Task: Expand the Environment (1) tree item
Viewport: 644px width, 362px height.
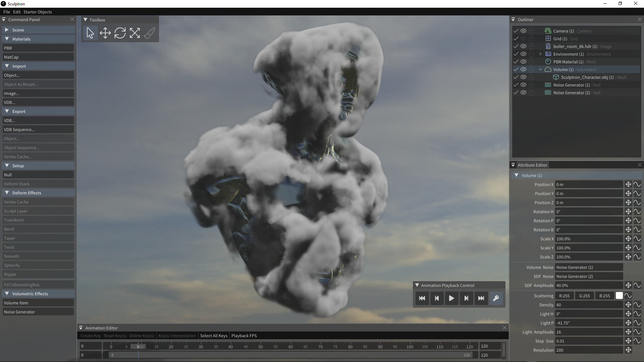Action: tap(540, 54)
